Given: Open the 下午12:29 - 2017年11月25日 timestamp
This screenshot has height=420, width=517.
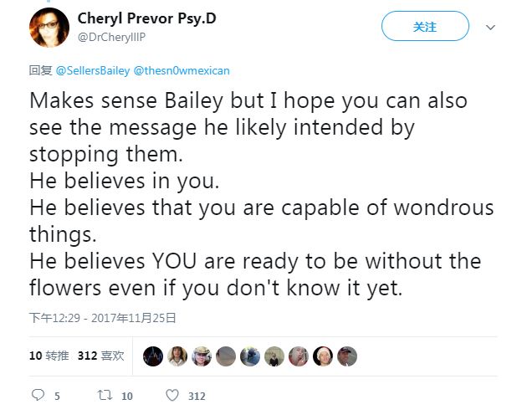Looking at the screenshot, I should 103,318.
